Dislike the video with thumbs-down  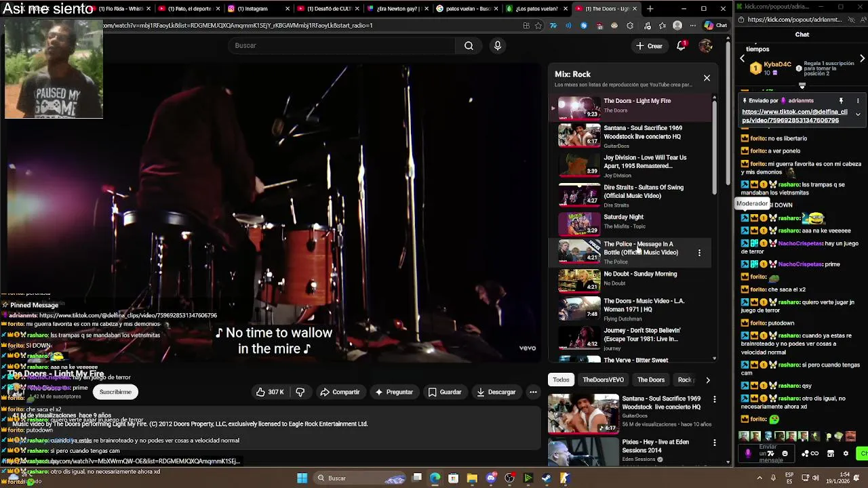tap(300, 392)
